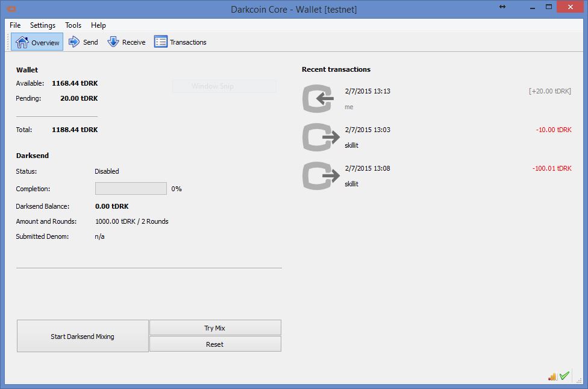Click the available balance 1168.44 tDRK
The image size is (588, 389).
pos(75,83)
